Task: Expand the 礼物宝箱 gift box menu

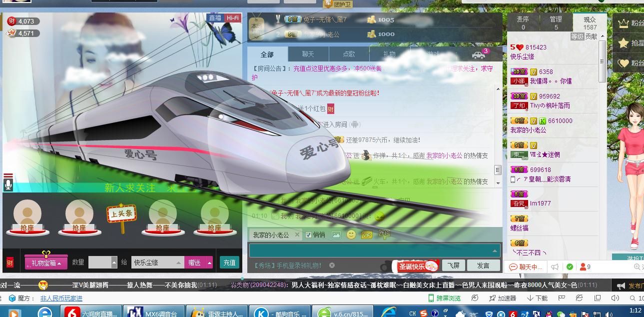Action: [x=46, y=262]
